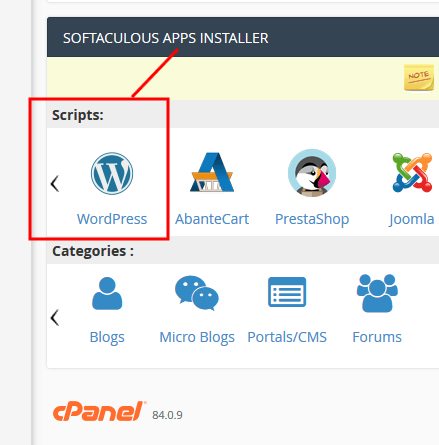Open the Forums text link
The width and height of the screenshot is (439, 445).
377,337
